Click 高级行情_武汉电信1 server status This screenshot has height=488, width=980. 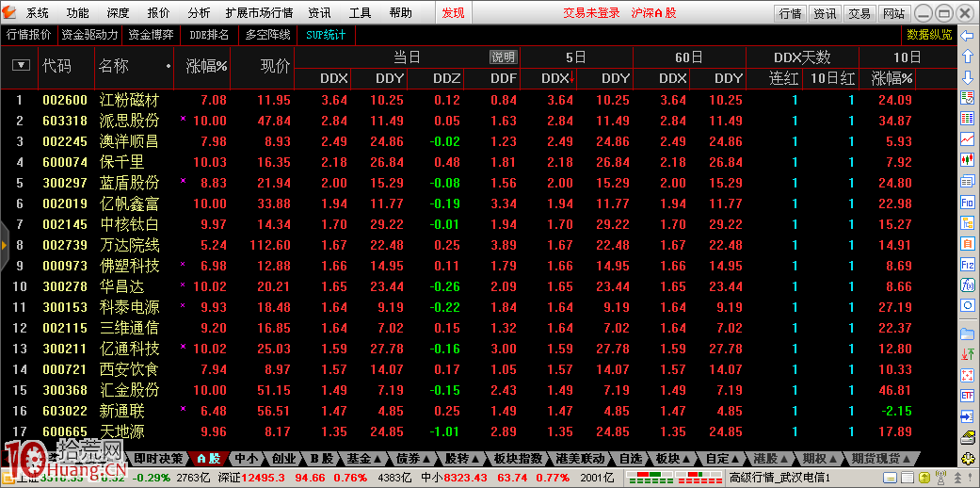tap(780, 479)
